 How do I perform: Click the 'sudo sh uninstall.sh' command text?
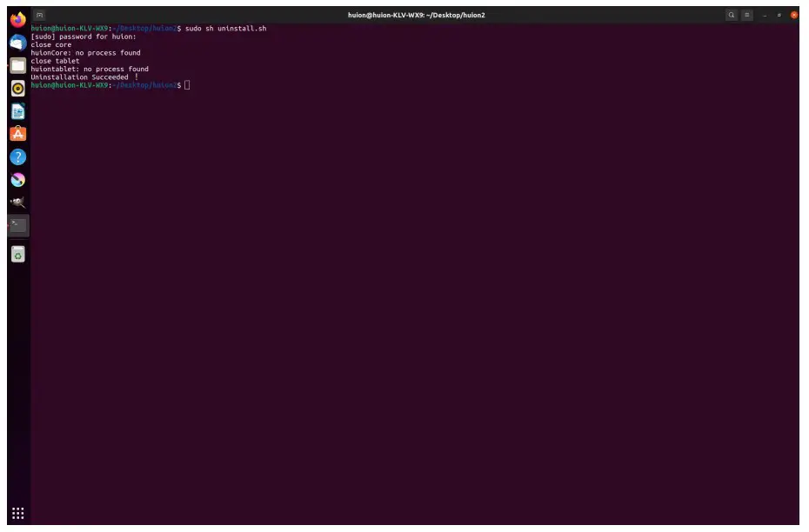point(226,29)
